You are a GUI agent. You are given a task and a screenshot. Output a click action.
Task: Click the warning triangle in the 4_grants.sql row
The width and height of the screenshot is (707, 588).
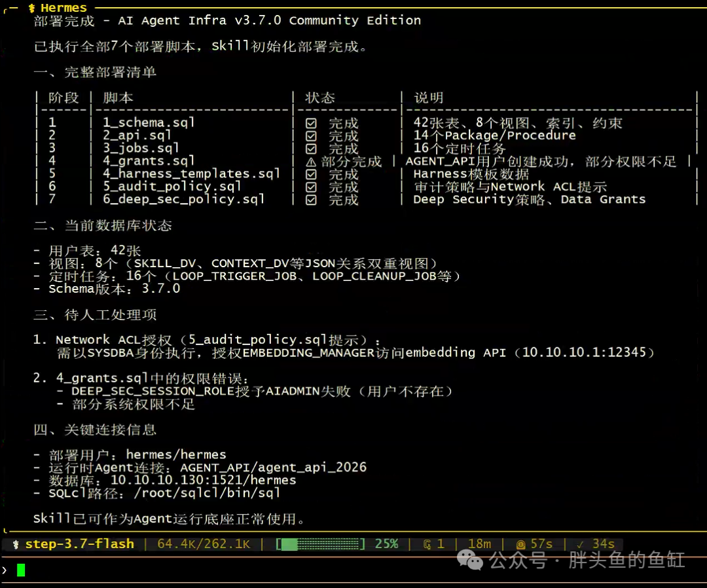pos(311,162)
